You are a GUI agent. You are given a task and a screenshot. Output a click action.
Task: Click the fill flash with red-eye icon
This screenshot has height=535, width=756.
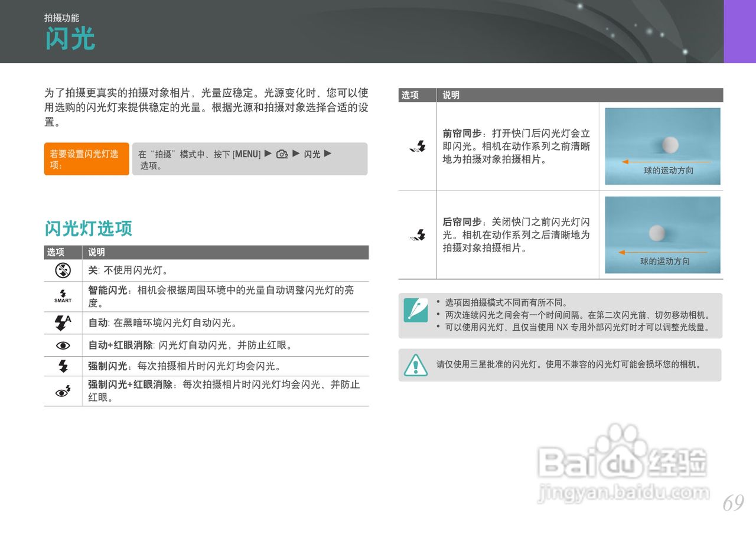(x=63, y=390)
